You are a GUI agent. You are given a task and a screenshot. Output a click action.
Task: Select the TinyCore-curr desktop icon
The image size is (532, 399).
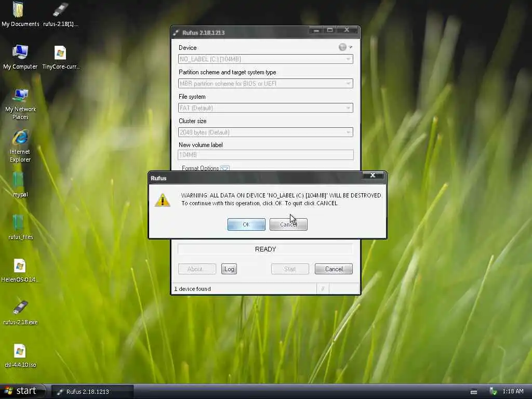[61, 57]
